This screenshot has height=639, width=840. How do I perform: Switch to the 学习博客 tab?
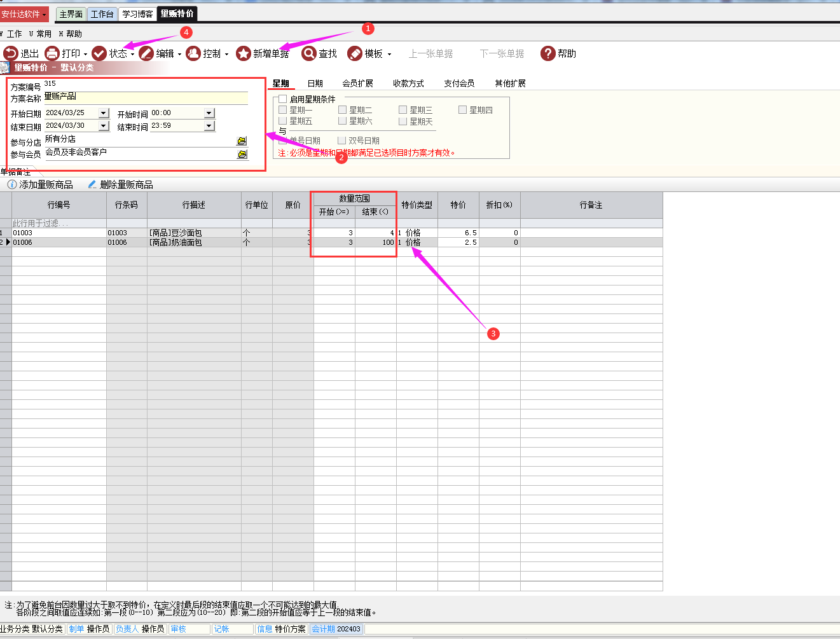tap(137, 14)
